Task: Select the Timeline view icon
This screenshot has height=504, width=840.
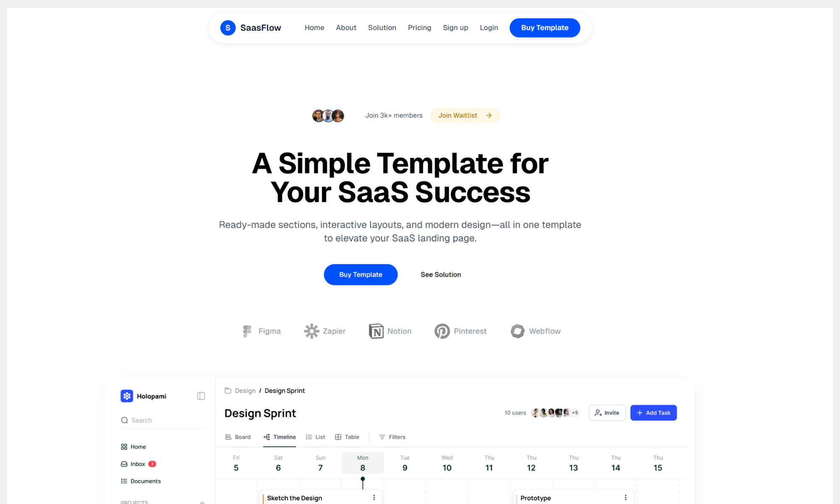Action: pyautogui.click(x=266, y=436)
